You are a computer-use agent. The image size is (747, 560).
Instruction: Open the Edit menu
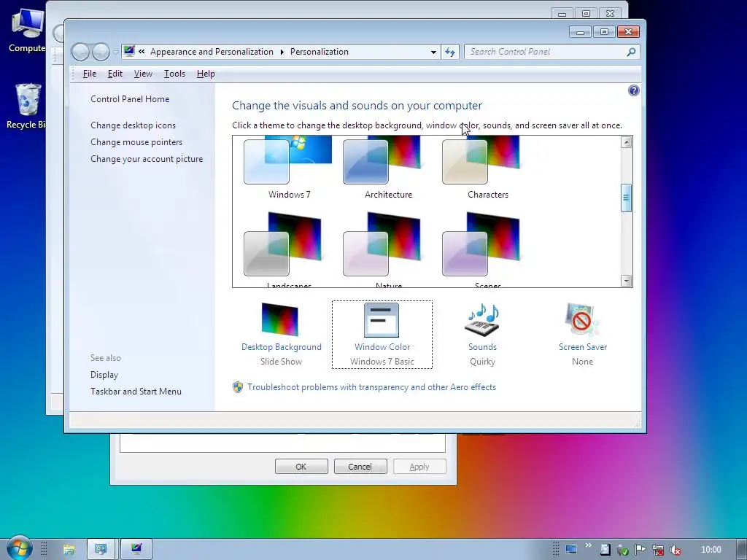tap(115, 74)
